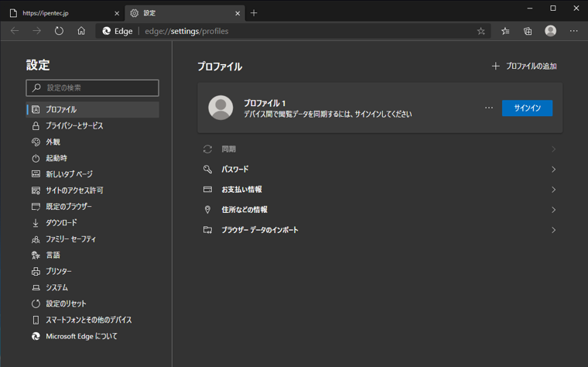The height and width of the screenshot is (367, 588).
Task: Open ブラウザー データのインポート row
Action: click(380, 230)
